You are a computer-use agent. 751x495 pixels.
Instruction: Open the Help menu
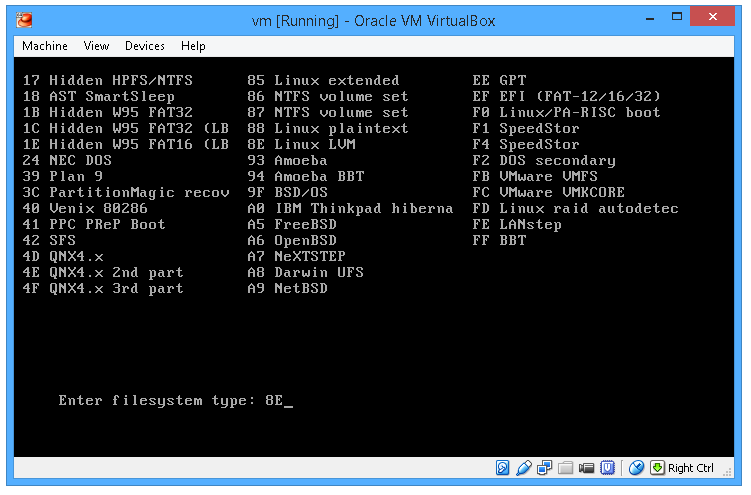tap(193, 46)
